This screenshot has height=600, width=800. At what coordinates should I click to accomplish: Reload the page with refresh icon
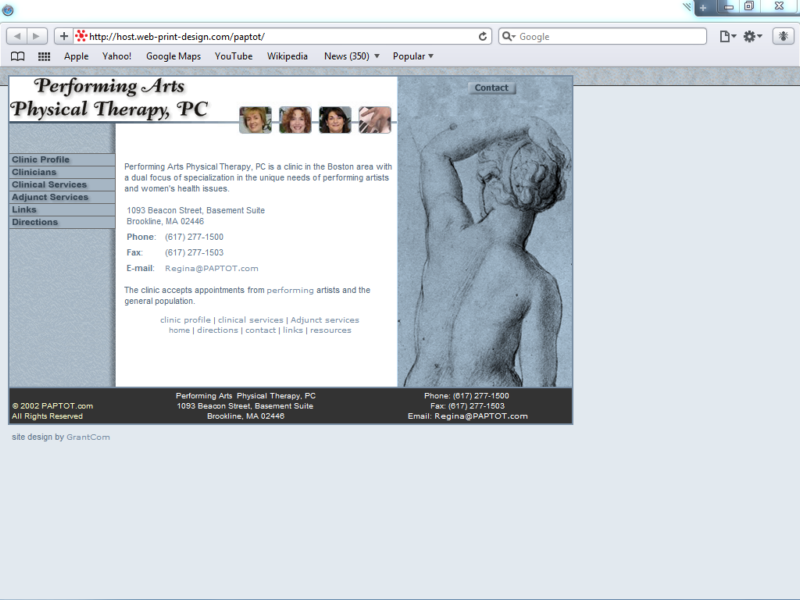482,36
